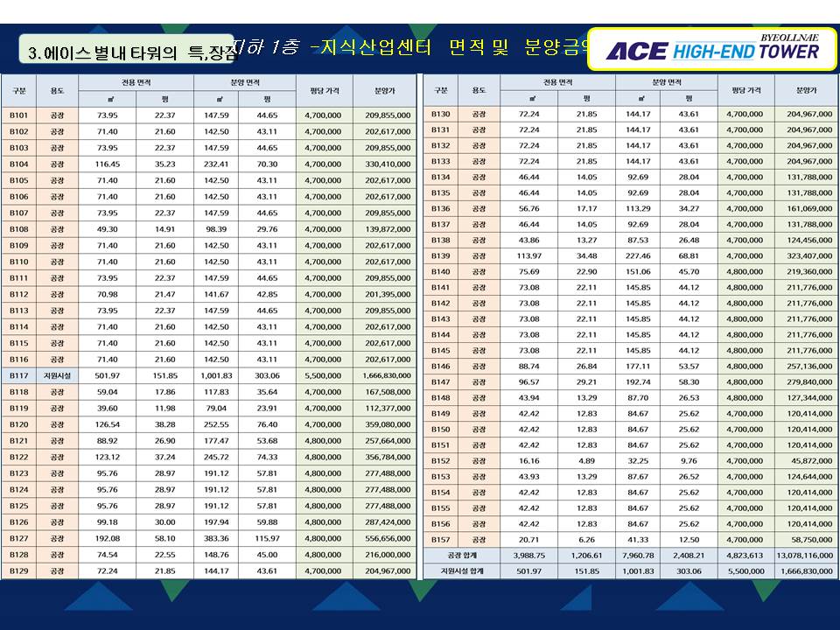
Task: Click unit code B157
Action: pyautogui.click(x=440, y=540)
